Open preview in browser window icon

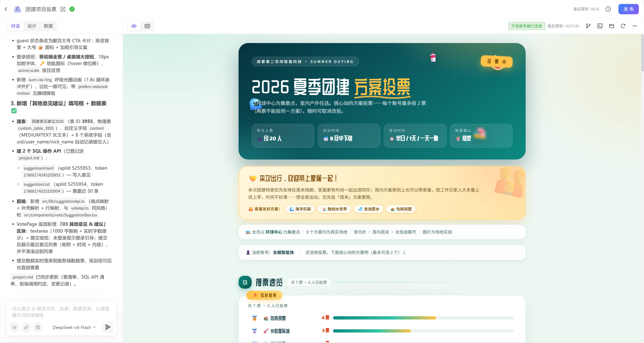click(612, 26)
